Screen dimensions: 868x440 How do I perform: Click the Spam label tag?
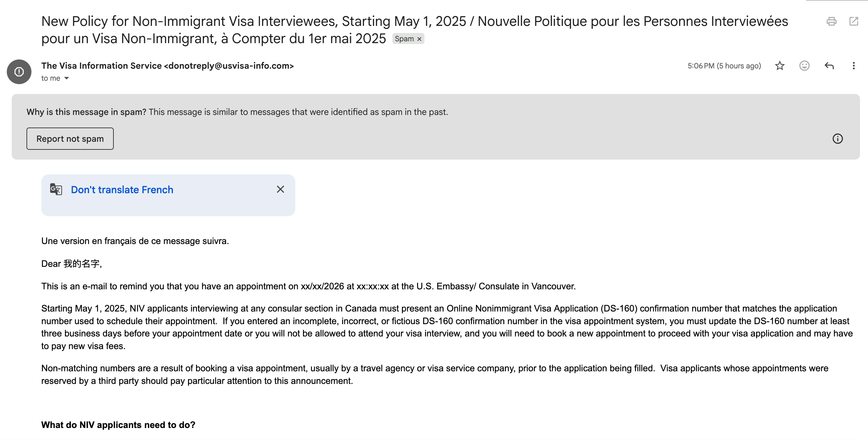click(x=404, y=39)
